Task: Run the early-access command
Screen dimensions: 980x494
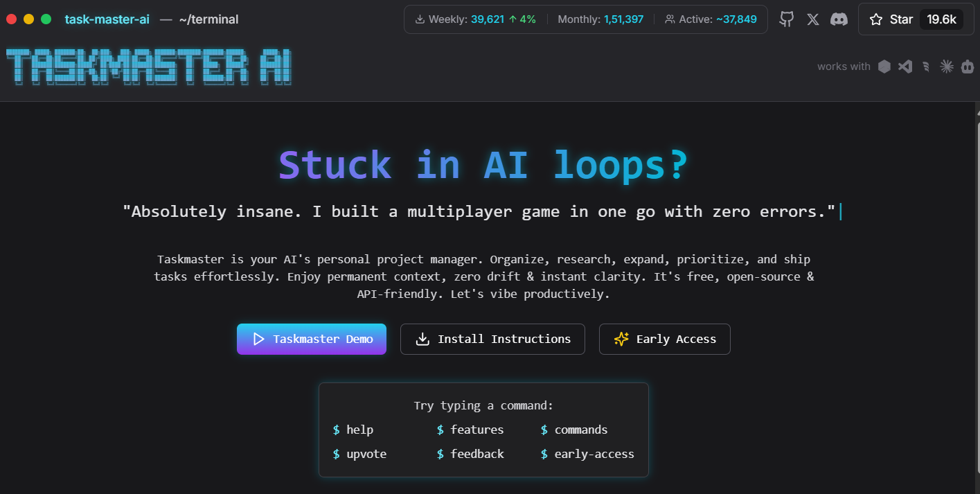Action: click(x=587, y=454)
